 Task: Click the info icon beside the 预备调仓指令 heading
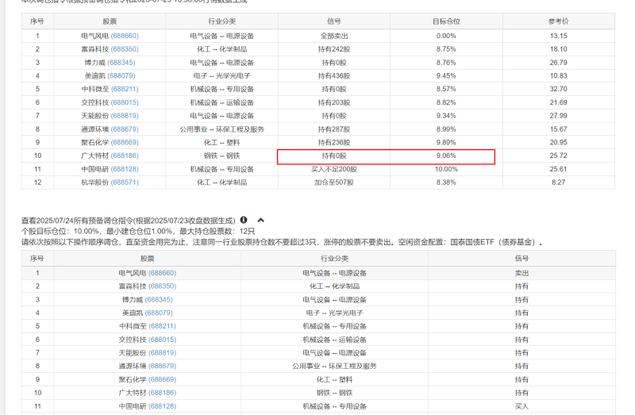point(243,220)
